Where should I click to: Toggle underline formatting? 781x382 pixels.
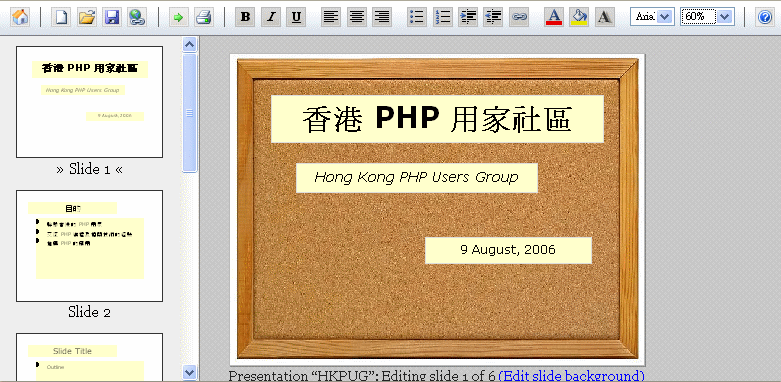tap(296, 17)
